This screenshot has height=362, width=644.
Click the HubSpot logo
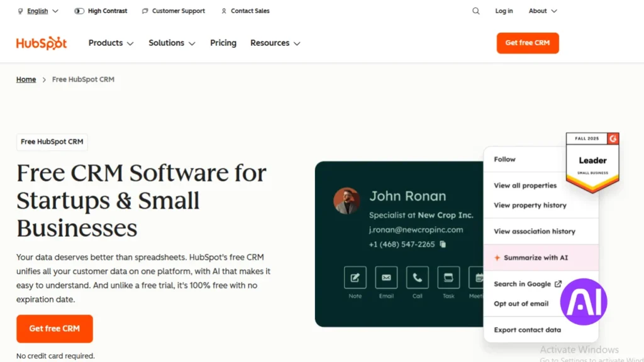tap(42, 43)
